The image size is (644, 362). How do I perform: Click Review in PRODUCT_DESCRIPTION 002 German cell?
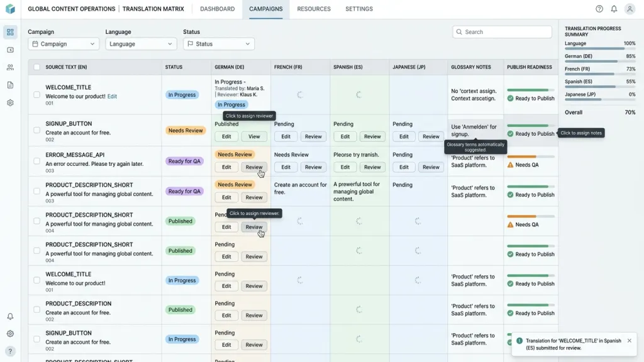coord(254,315)
